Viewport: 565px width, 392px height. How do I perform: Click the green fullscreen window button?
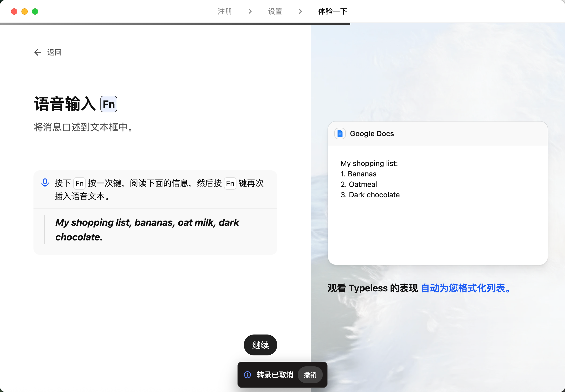35,11
